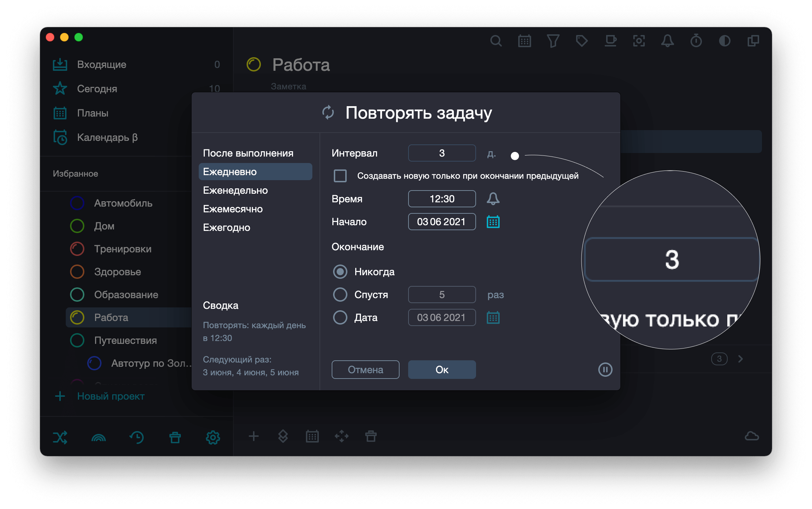Open the Путешествия project in the sidebar
Image resolution: width=812 pixels, height=509 pixels.
[x=125, y=340]
